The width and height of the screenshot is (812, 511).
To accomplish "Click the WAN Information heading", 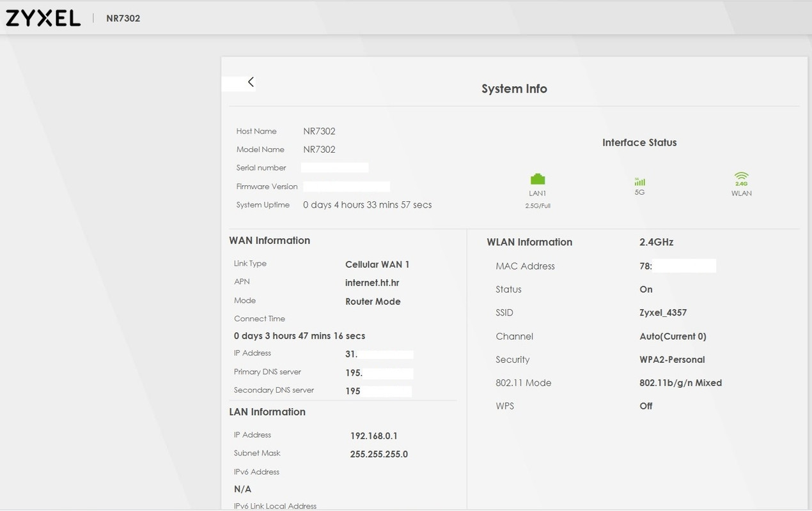I will point(269,241).
